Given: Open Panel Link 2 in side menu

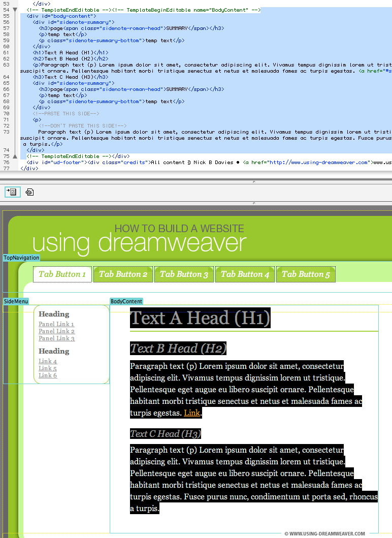Looking at the screenshot, I should click(x=56, y=331).
